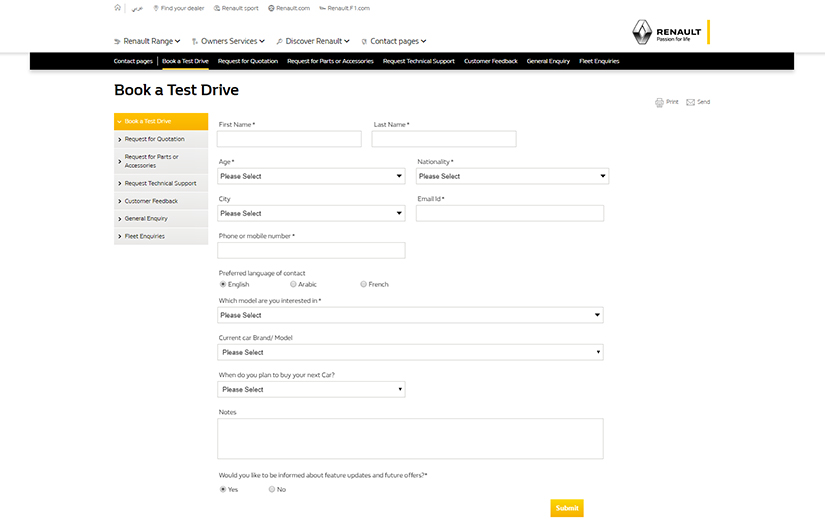Click into the Notes text area
The image size is (825, 525).
[x=410, y=439]
